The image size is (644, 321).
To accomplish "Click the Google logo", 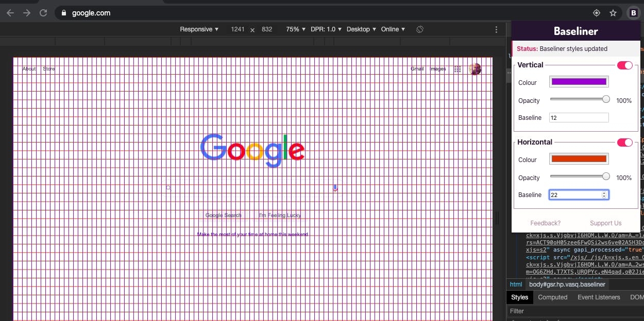I will (252, 150).
